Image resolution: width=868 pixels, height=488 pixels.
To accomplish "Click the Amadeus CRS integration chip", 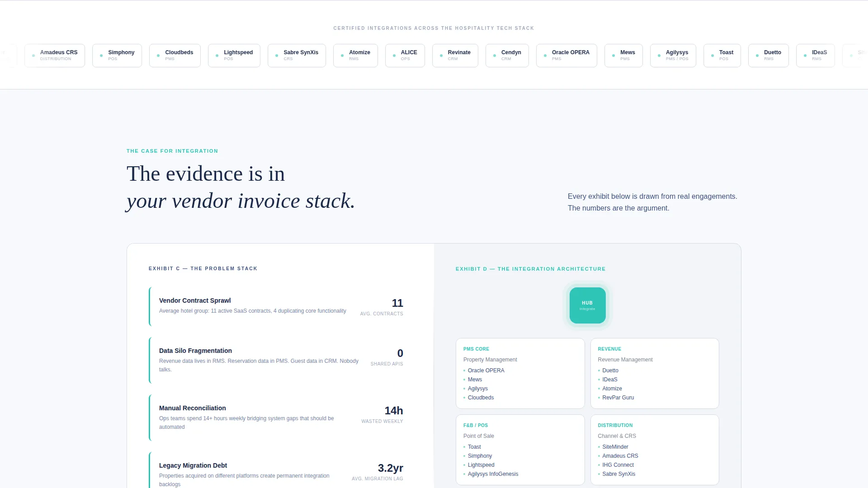I will pyautogui.click(x=55, y=56).
